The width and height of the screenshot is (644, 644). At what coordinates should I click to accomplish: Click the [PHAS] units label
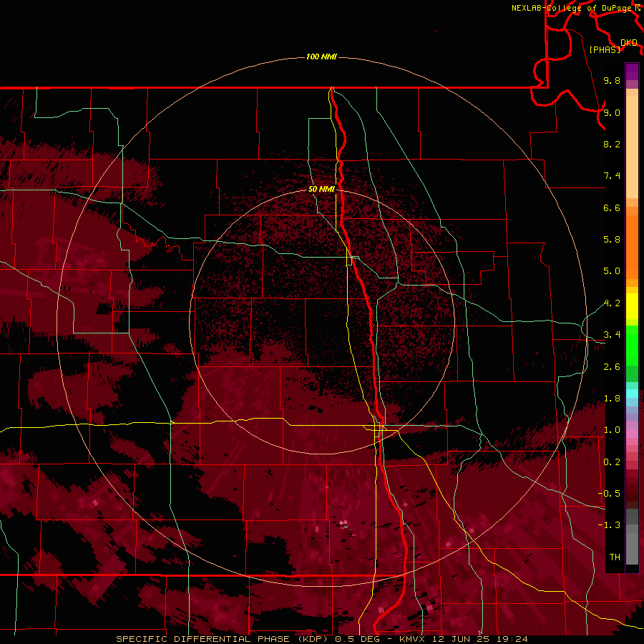(x=605, y=49)
